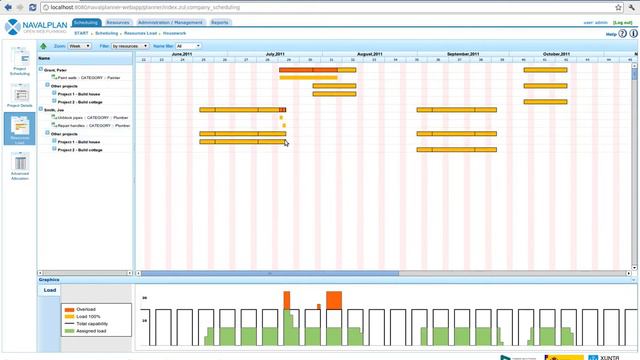Click the user: admin label
Viewport: 640px width, 360px height.
pos(596,23)
